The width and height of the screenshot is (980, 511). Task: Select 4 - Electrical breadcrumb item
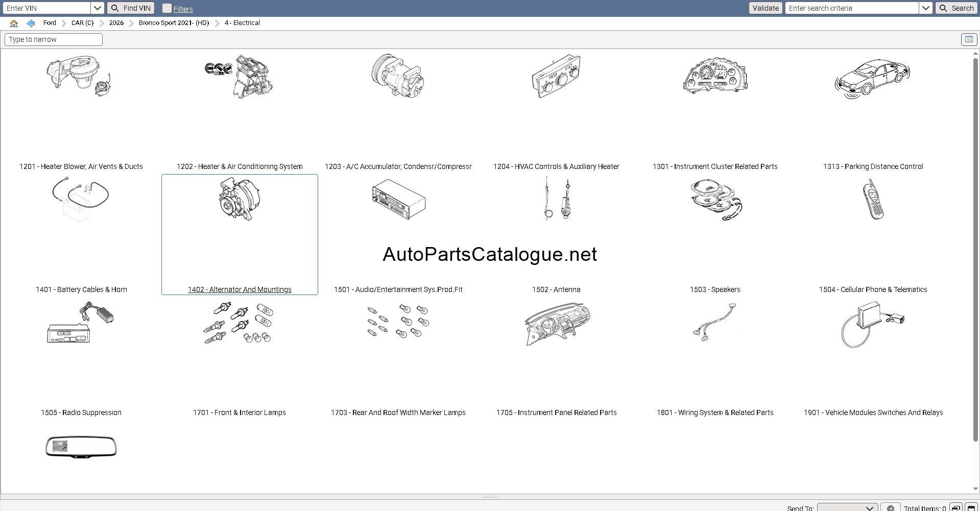tap(242, 23)
